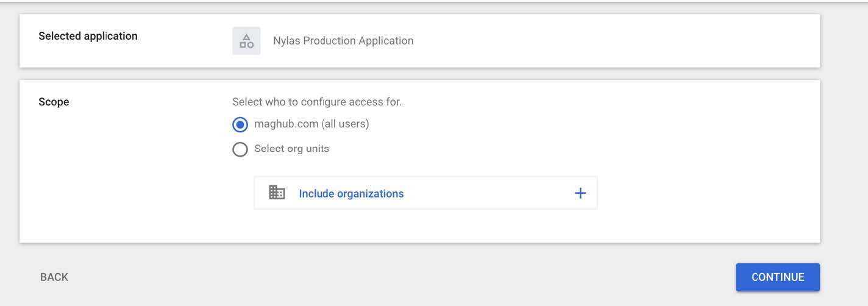
Task: Click the Nylas Production Application name
Action: click(343, 41)
